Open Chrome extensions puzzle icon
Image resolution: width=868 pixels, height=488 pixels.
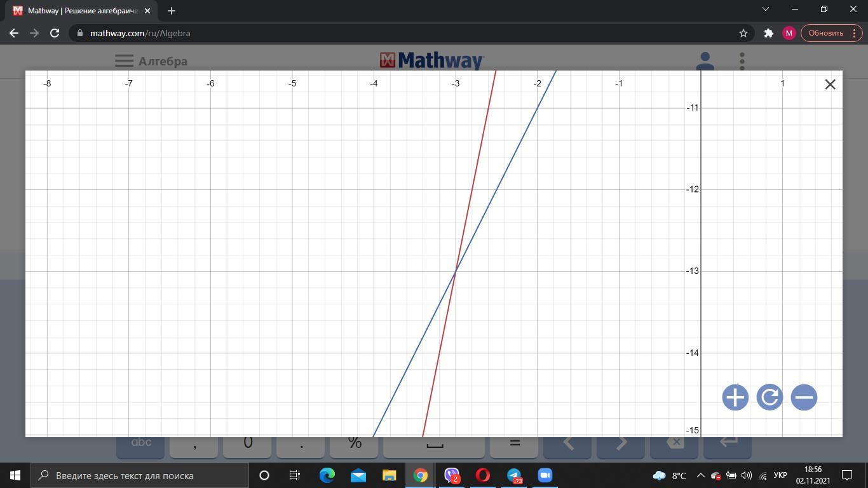click(768, 33)
